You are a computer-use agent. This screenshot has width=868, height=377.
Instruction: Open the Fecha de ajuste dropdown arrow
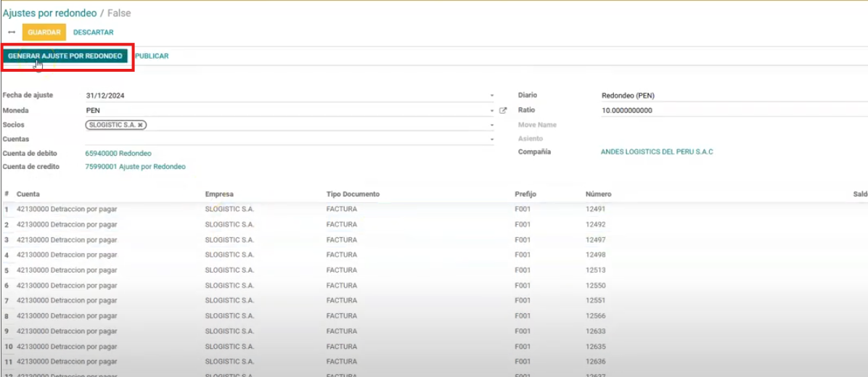pyautogui.click(x=491, y=96)
